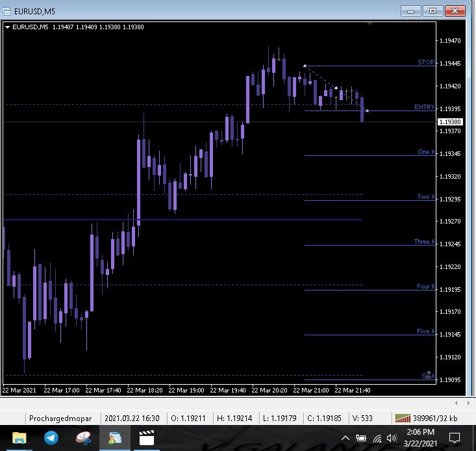Open the Wi-Fi network tray icon

pos(377,438)
